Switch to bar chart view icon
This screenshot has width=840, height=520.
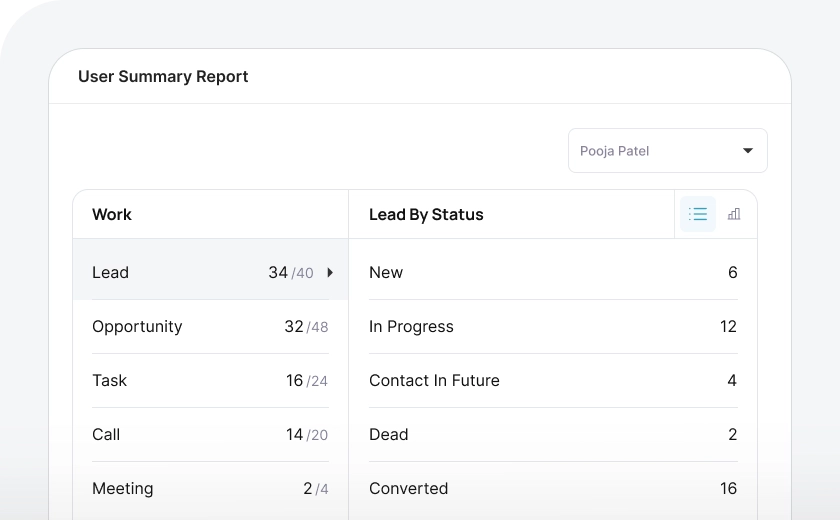pos(734,214)
